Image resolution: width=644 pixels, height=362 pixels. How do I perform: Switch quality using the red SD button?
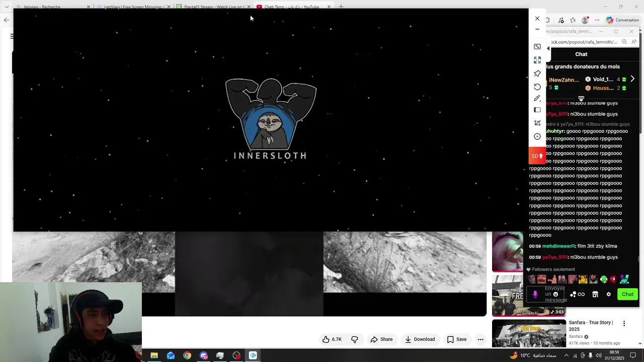(537, 156)
